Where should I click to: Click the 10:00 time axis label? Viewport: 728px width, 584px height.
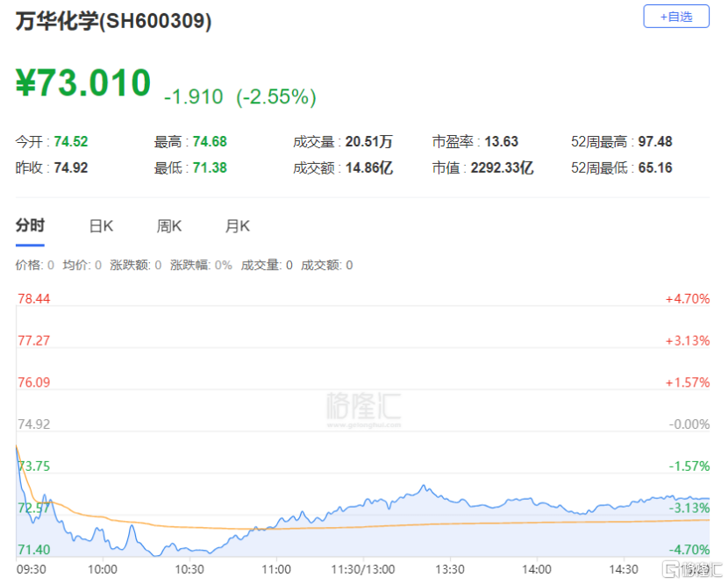[103, 570]
